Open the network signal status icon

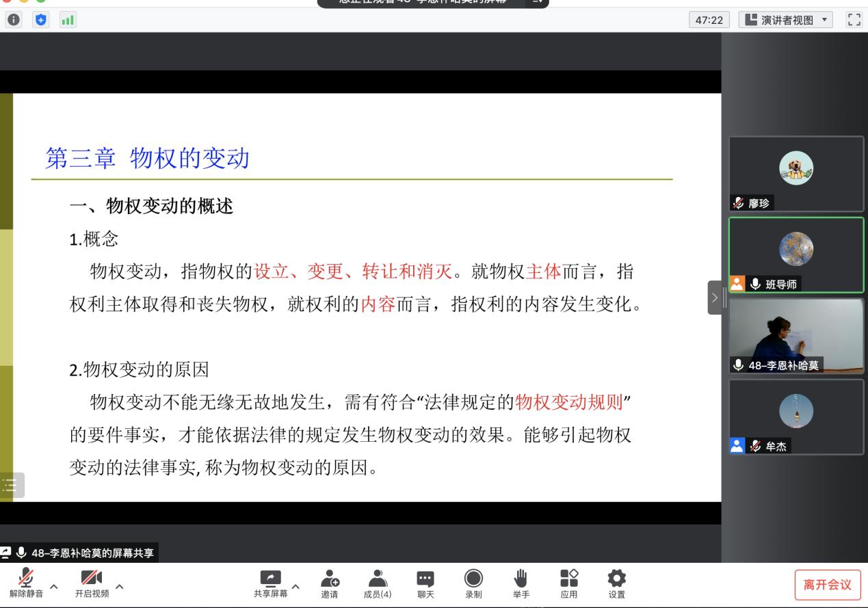68,21
